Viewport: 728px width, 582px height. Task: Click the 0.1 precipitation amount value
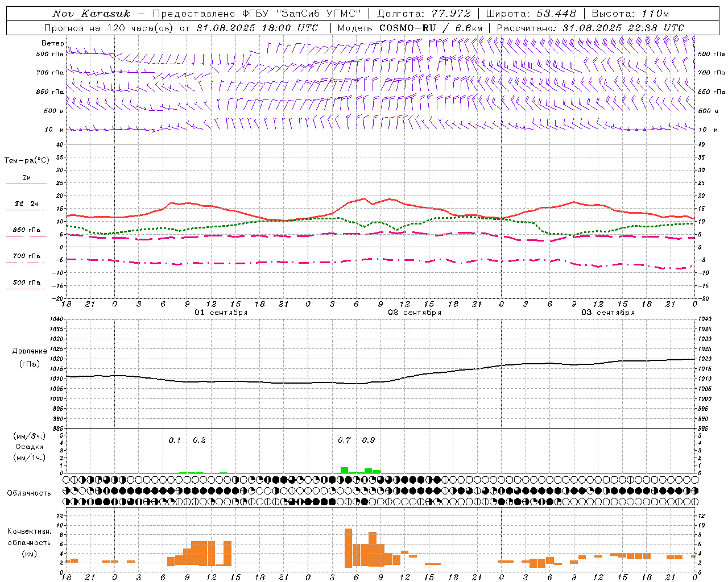(175, 440)
